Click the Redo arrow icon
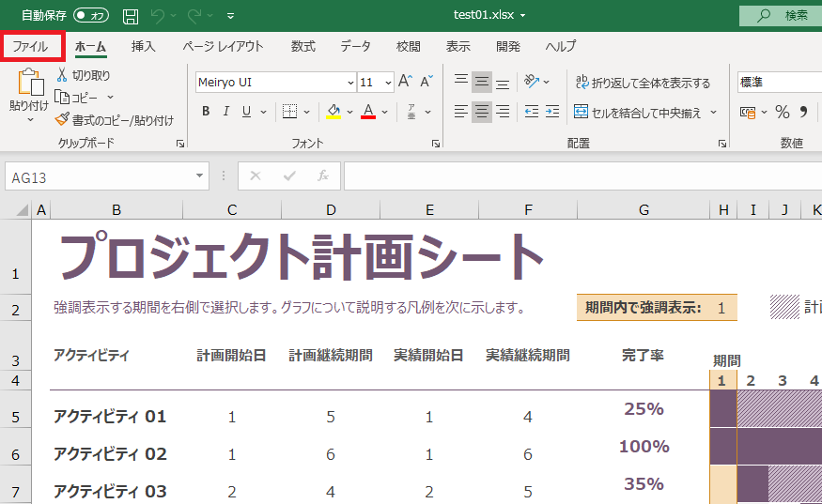 pyautogui.click(x=194, y=16)
